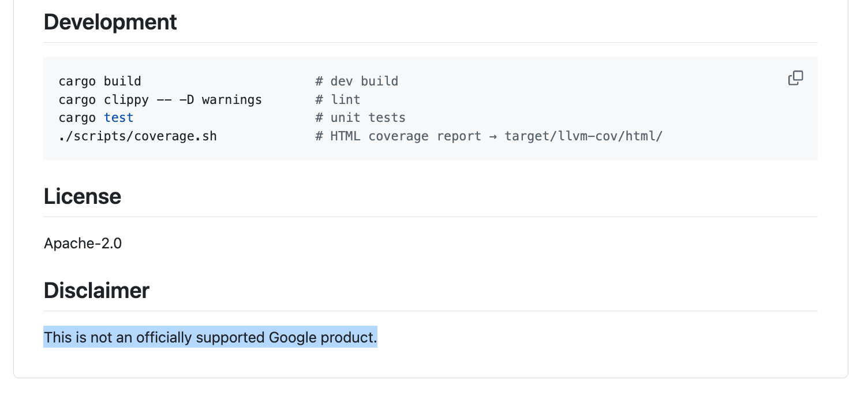Click the '# unit tests' comment
This screenshot has width=868, height=417.
(x=360, y=118)
